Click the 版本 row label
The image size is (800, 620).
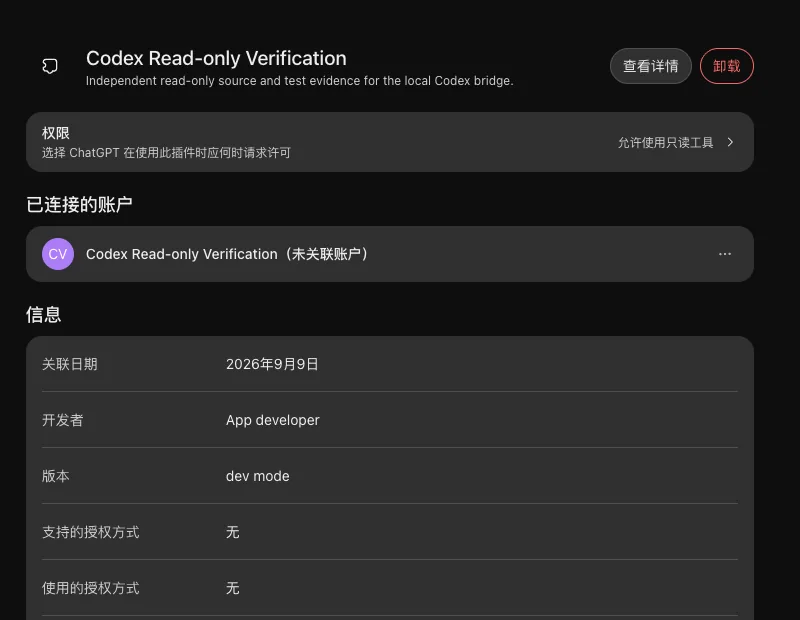click(x=56, y=476)
